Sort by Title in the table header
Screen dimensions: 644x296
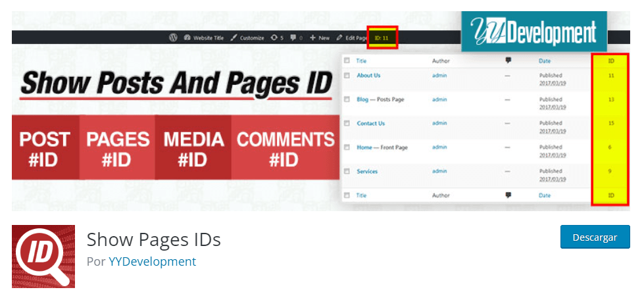click(361, 61)
